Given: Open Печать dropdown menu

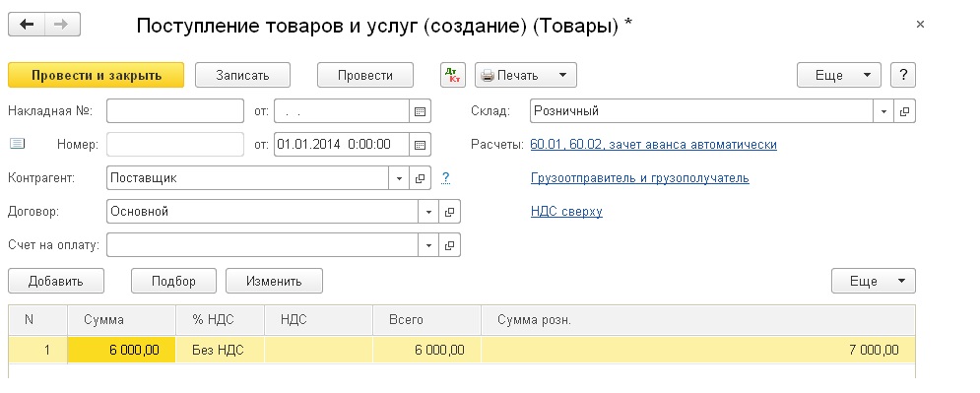Looking at the screenshot, I should coord(526,75).
